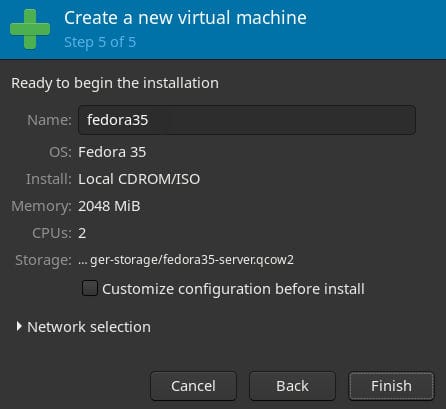Click the Network selection disclosure triangle
The image size is (446, 409).
pos(19,327)
